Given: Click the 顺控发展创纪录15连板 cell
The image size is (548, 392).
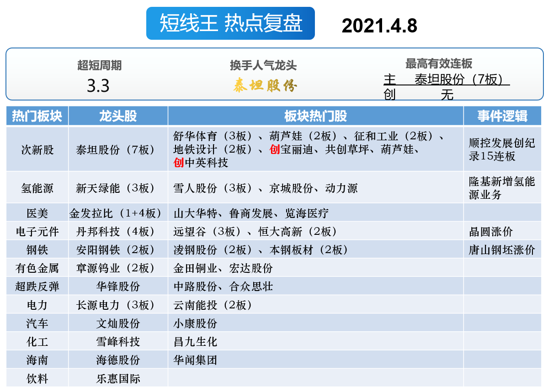Looking at the screenshot, I should [502, 149].
